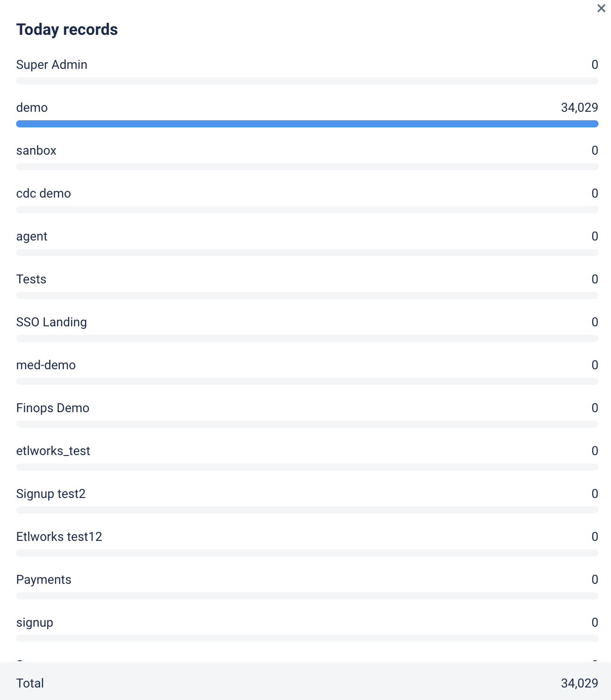Click the Payments progress bar
Image resolution: width=611 pixels, height=700 pixels.
click(307, 596)
